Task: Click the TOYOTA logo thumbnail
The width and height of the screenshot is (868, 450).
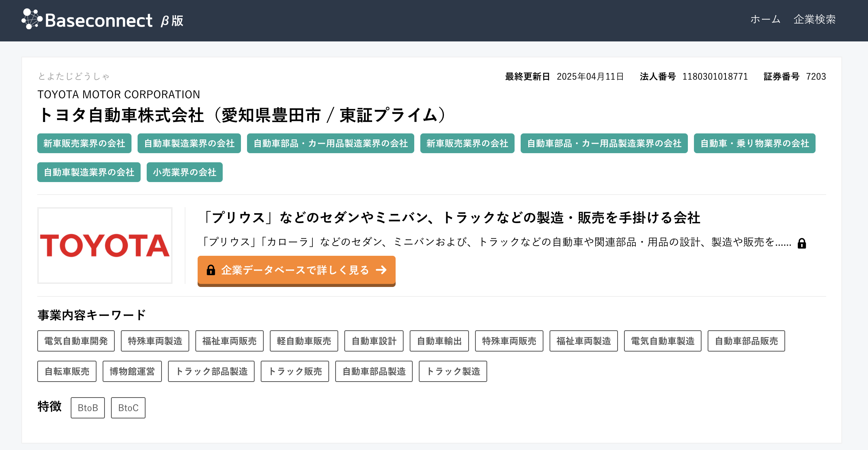Action: [105, 246]
